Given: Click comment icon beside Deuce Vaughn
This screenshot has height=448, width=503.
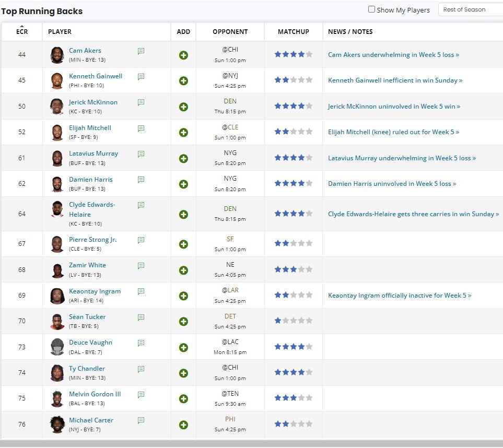Looking at the screenshot, I should (x=141, y=343).
